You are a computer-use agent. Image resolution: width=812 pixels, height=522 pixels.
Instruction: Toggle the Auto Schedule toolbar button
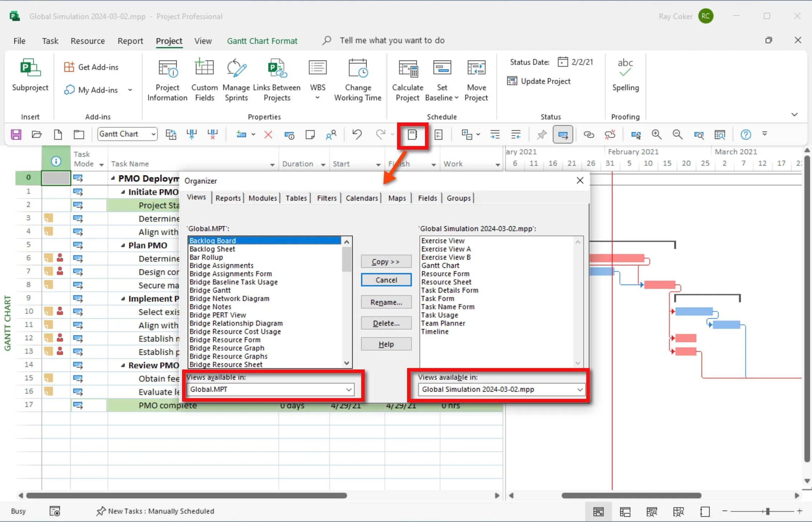coord(563,135)
